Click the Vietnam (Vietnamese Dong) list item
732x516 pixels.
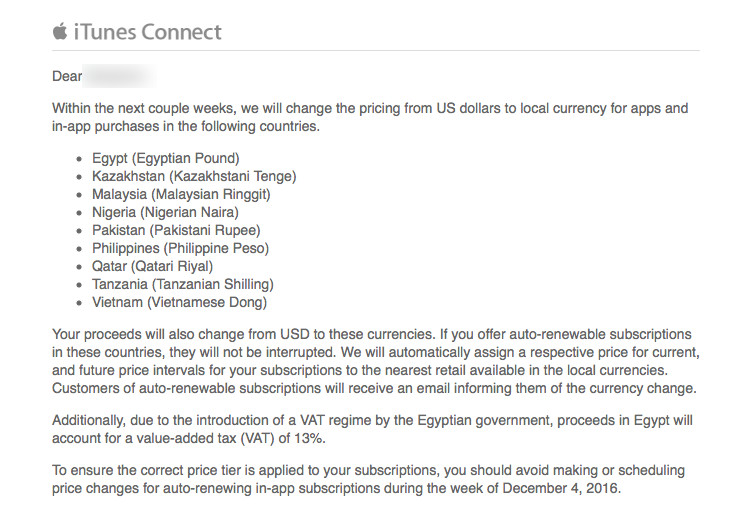click(x=179, y=302)
